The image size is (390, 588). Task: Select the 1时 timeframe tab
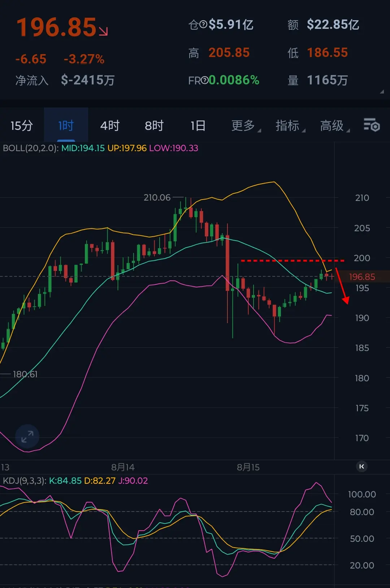coord(66,126)
